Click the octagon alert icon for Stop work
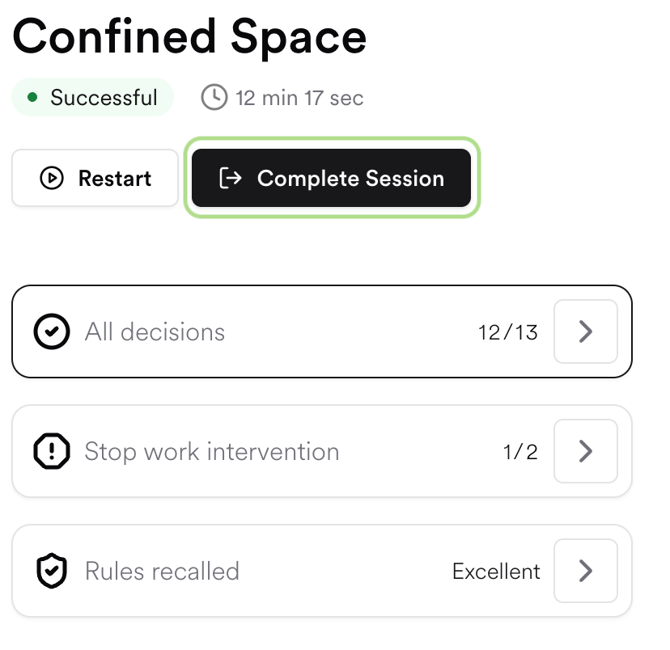Viewport: 670px width, 650px height. [52, 452]
